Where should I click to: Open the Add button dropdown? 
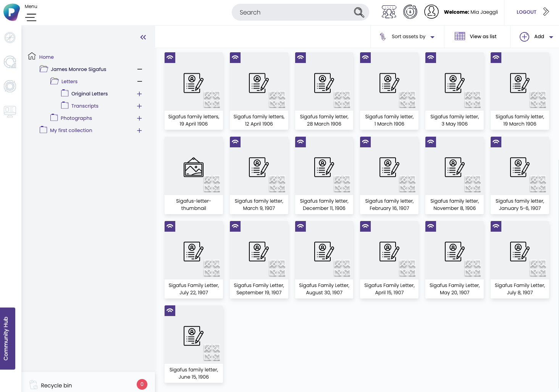coord(536,36)
